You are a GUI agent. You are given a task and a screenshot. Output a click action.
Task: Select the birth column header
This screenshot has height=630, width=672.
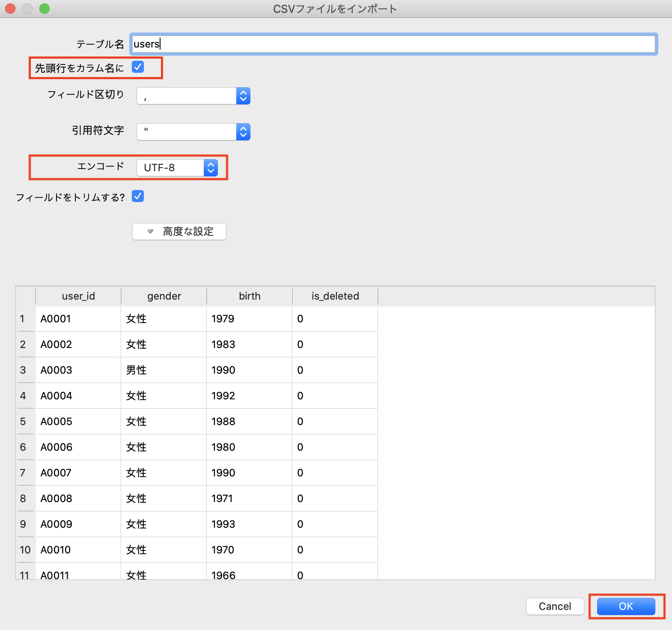click(250, 296)
